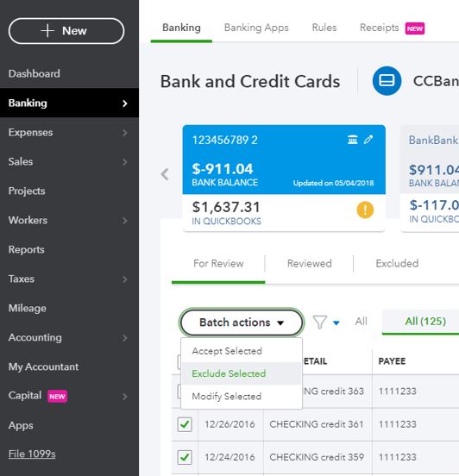
Task: Open the blue filter dropdown arrow
Action: [x=336, y=323]
